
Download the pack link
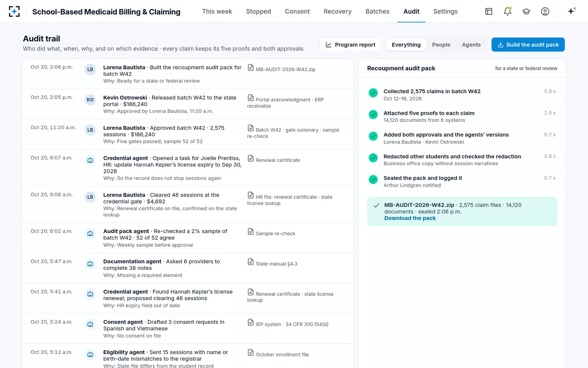click(x=410, y=218)
